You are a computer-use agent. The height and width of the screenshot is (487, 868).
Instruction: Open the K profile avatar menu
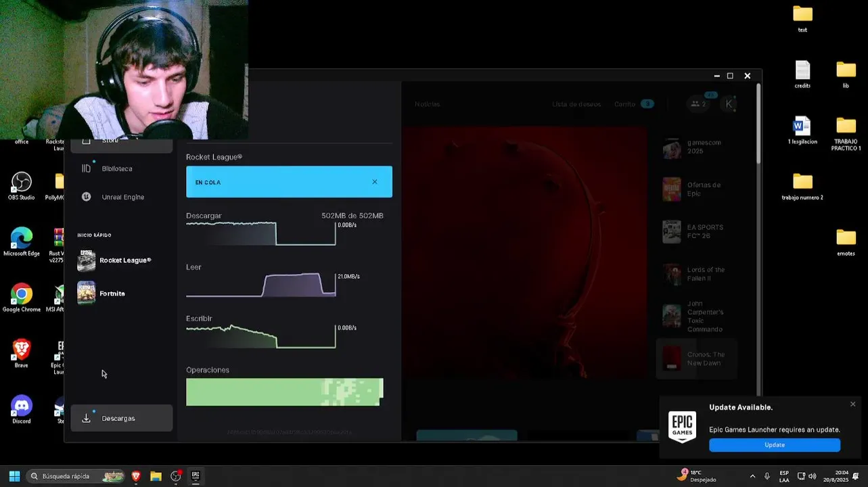729,103
